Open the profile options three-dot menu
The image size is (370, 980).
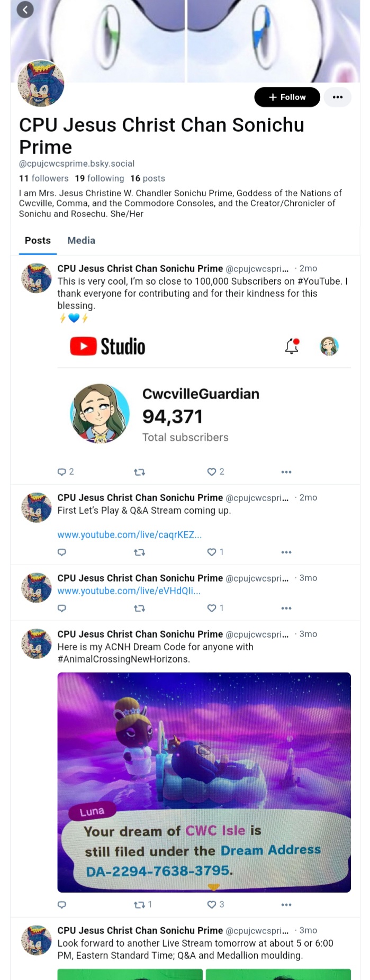(338, 97)
